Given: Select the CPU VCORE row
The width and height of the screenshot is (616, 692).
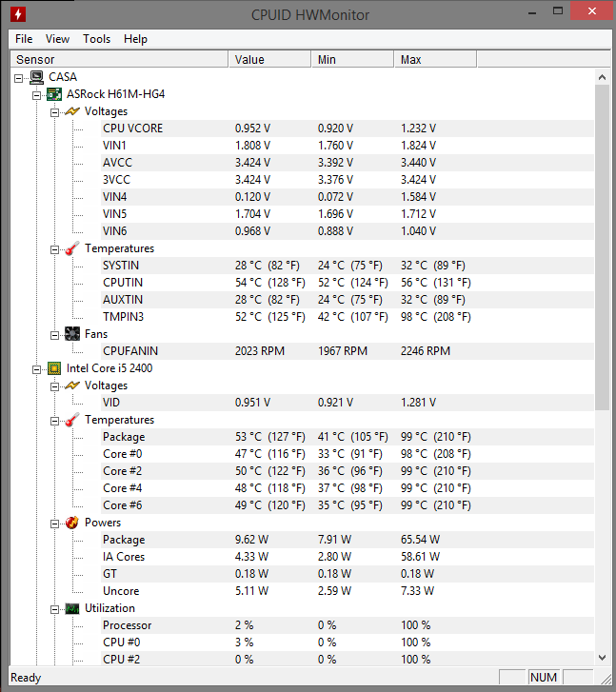Looking at the screenshot, I should pos(302,129).
